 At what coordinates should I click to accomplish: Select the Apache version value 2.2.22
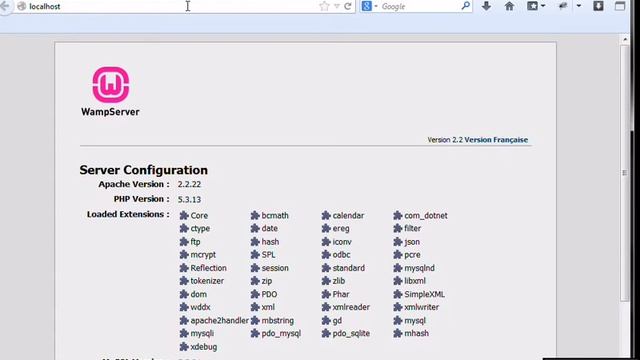(x=189, y=184)
